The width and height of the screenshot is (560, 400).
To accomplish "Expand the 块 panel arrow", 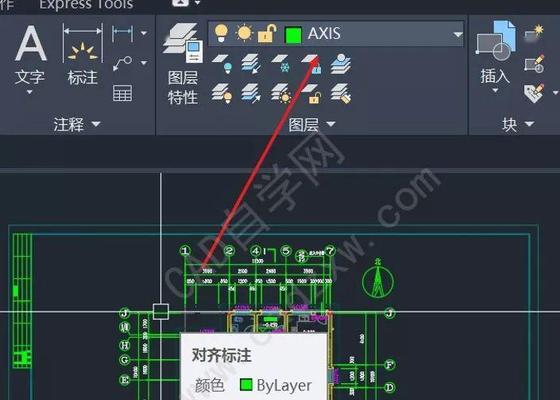I will tap(529, 124).
